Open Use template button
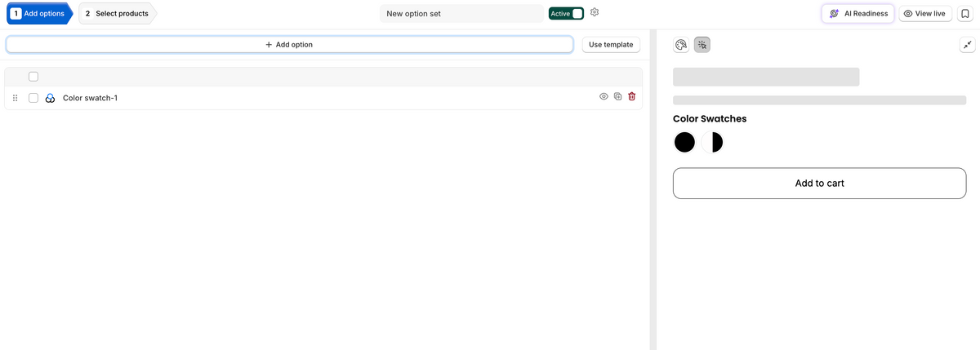This screenshot has height=350, width=980. (611, 45)
